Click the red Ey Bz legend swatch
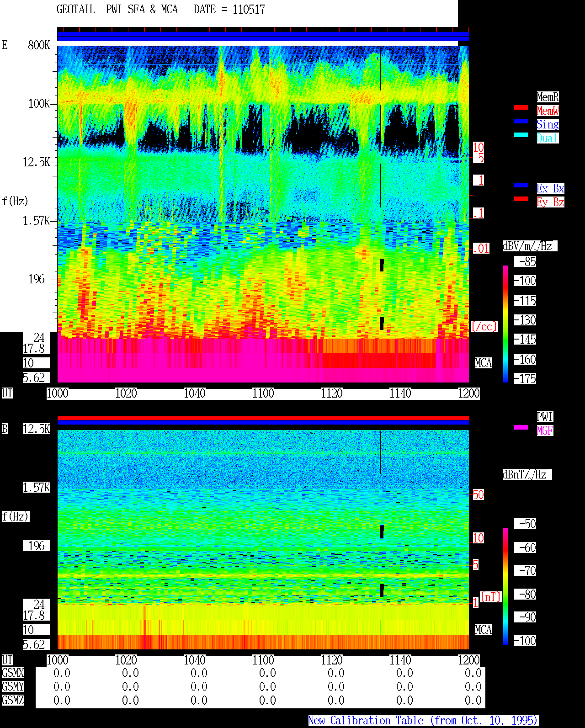 521,199
